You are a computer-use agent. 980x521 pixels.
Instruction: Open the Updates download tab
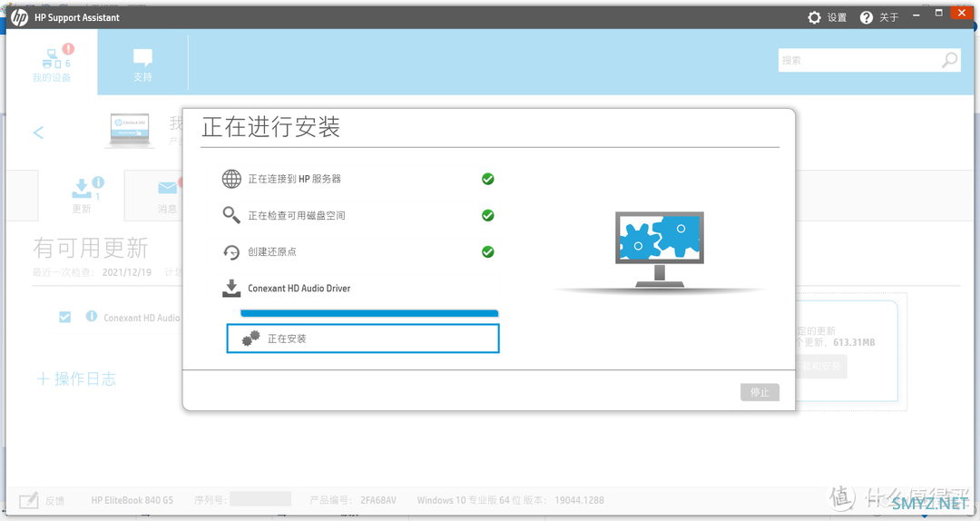coord(82,195)
